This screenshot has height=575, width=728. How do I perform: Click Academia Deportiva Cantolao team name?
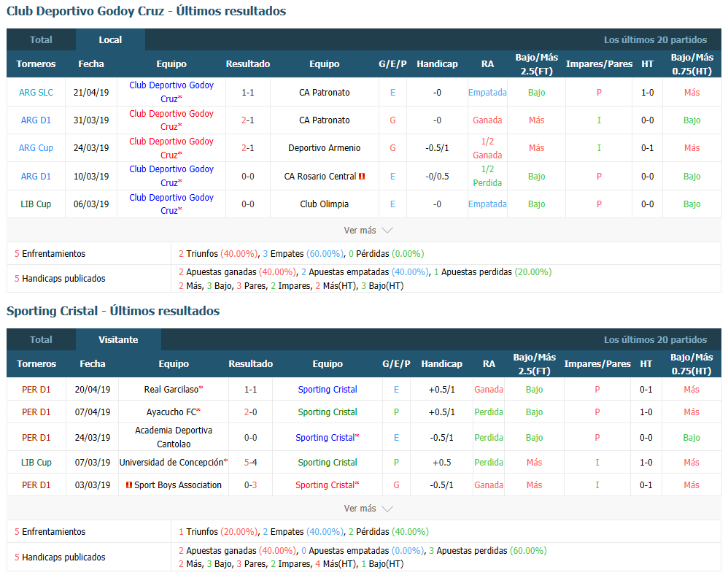click(x=174, y=437)
